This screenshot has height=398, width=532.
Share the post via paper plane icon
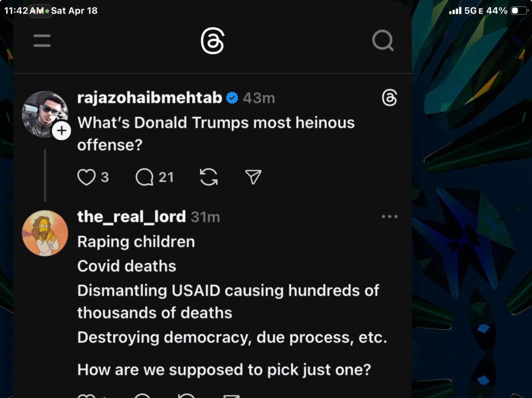(x=253, y=178)
